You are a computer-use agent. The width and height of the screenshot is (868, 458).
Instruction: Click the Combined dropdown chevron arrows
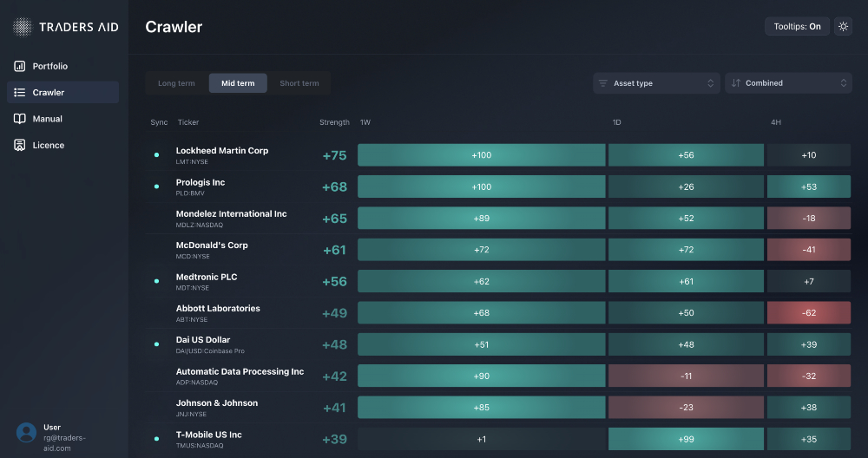tap(843, 83)
